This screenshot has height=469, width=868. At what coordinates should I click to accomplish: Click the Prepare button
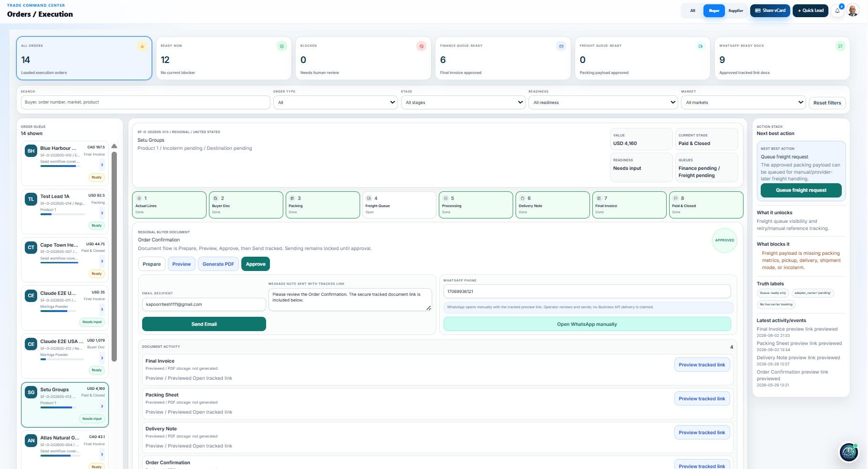coord(152,264)
